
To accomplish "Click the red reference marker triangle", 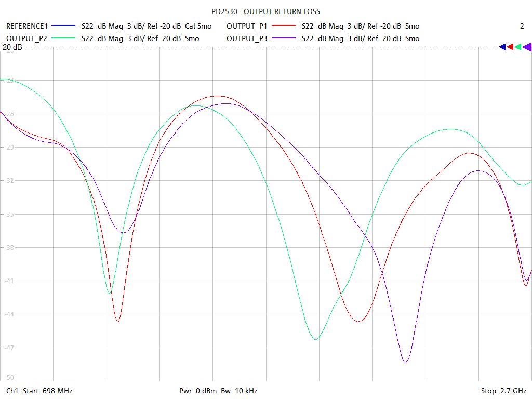I will [510, 47].
